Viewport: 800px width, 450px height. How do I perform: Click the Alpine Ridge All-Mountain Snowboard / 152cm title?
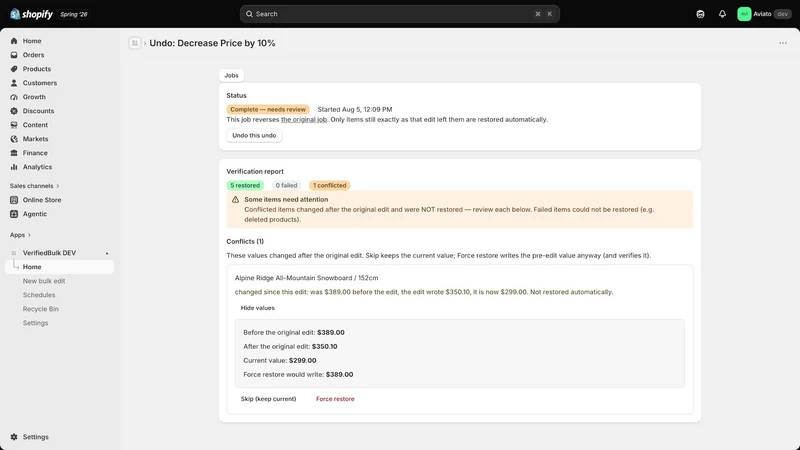(306, 278)
